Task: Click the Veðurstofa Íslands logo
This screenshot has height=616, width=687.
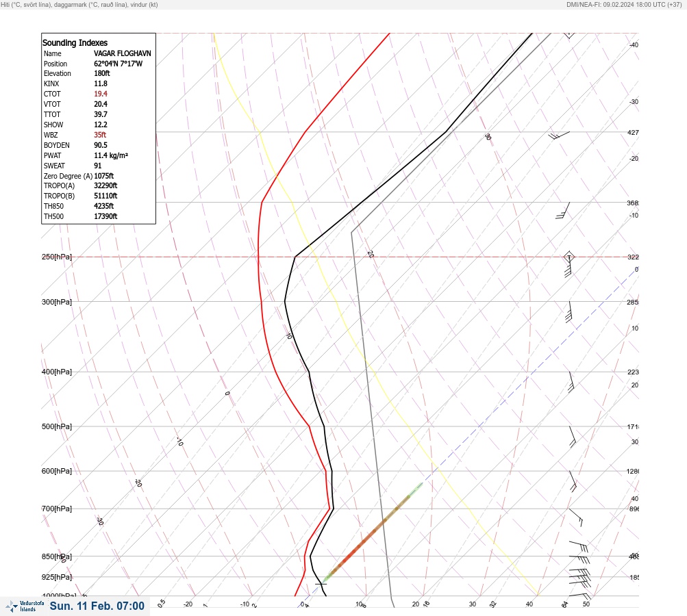Action: pyautogui.click(x=25, y=606)
